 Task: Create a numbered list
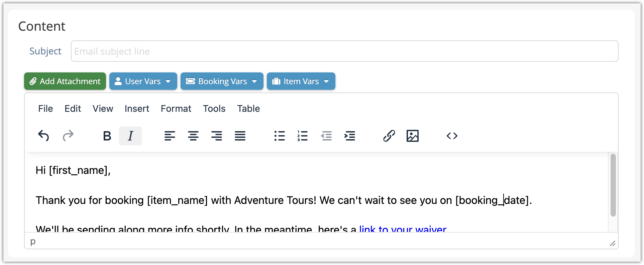[x=303, y=136]
